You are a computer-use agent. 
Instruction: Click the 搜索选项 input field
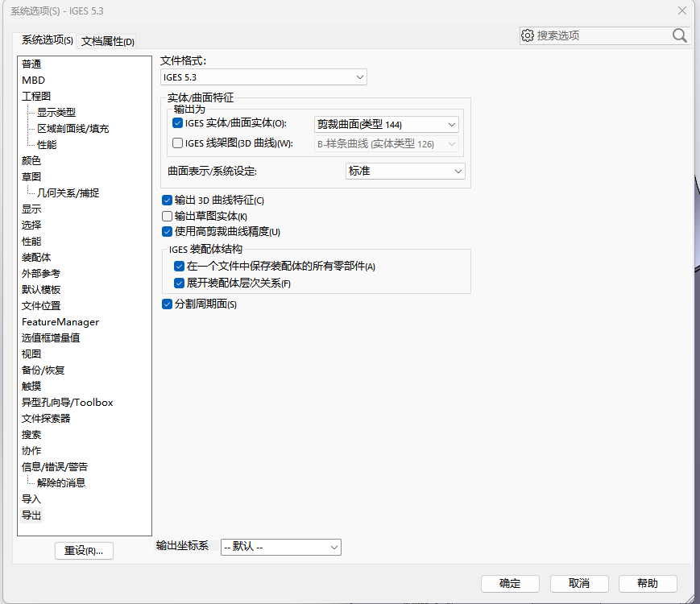(x=603, y=35)
